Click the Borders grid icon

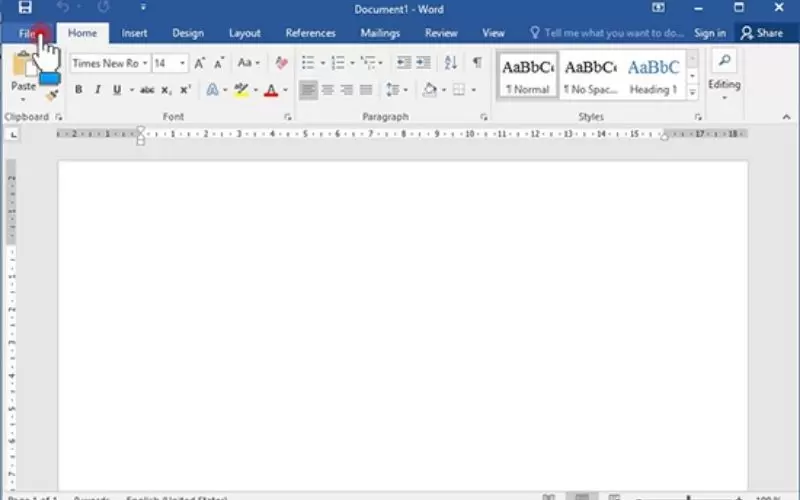[459, 90]
